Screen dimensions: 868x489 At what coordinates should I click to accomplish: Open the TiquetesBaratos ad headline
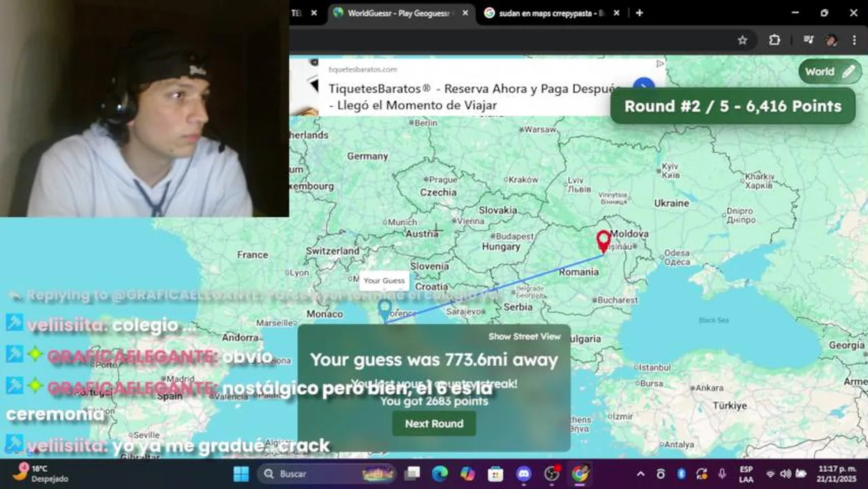[475, 96]
